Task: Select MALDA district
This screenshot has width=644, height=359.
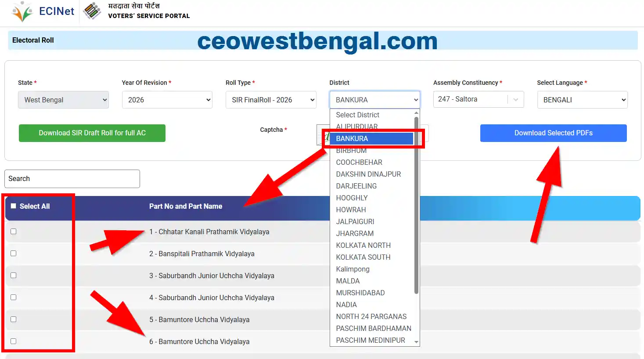Action: [372, 281]
